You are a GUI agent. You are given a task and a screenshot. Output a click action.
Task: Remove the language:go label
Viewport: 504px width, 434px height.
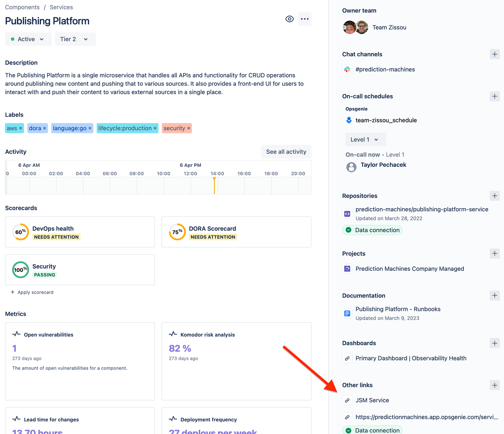(x=90, y=128)
